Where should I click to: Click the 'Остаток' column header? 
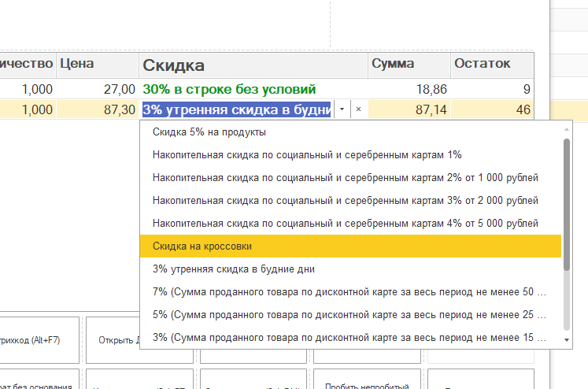click(492, 65)
